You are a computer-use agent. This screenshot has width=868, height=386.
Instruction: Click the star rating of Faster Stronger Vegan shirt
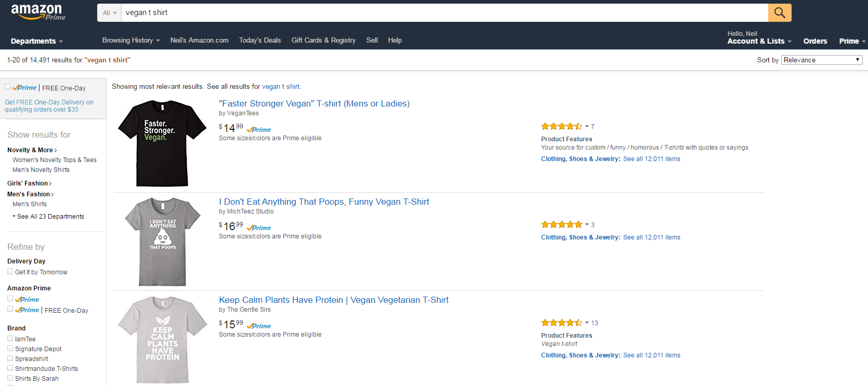561,126
